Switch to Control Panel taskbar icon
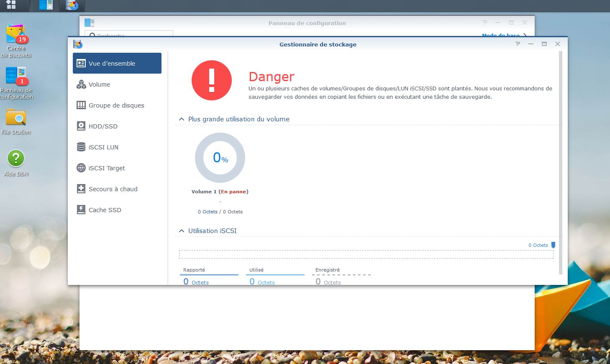The width and height of the screenshot is (610, 364). pyautogui.click(x=46, y=5)
